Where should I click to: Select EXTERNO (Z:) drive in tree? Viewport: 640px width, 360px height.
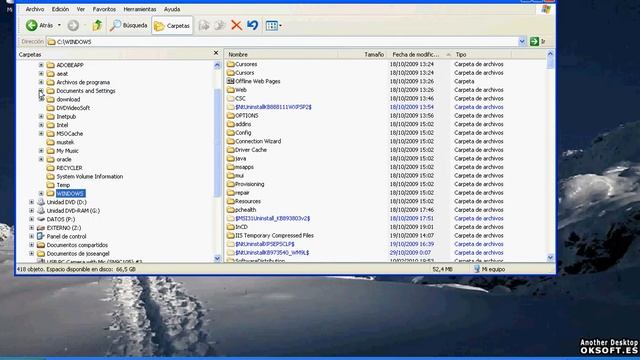(64, 228)
